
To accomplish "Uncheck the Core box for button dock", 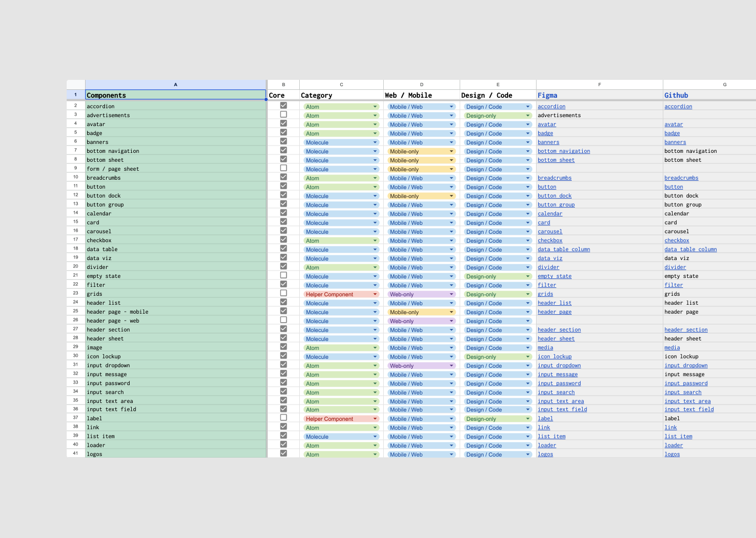I will pyautogui.click(x=283, y=195).
